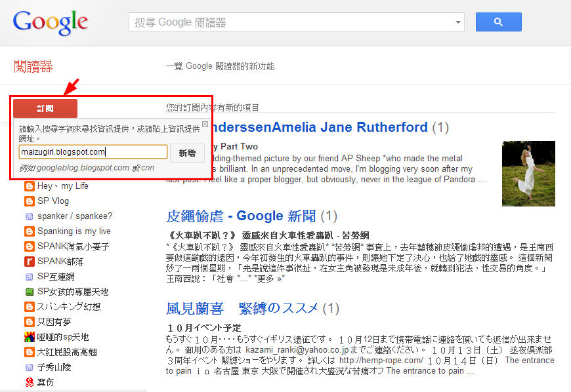Open the Hey、my Life subscription
This screenshot has width=571, height=392.
63,186
